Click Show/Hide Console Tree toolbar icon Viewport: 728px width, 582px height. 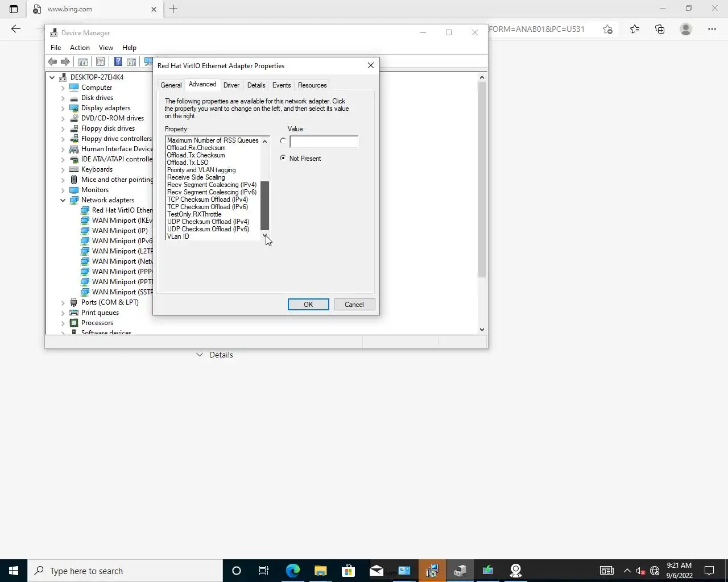point(82,61)
